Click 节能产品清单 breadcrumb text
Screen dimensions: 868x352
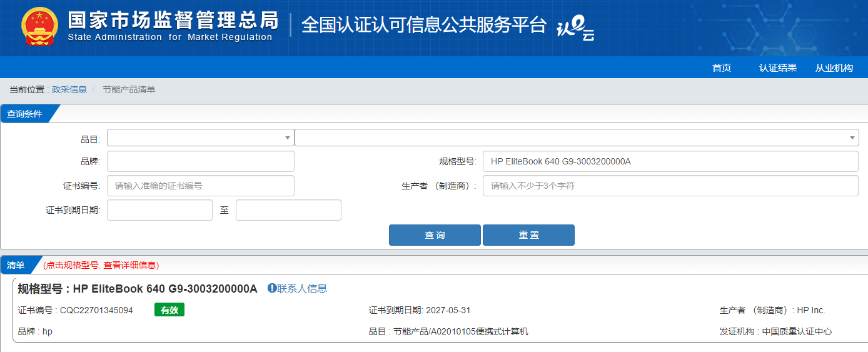129,89
